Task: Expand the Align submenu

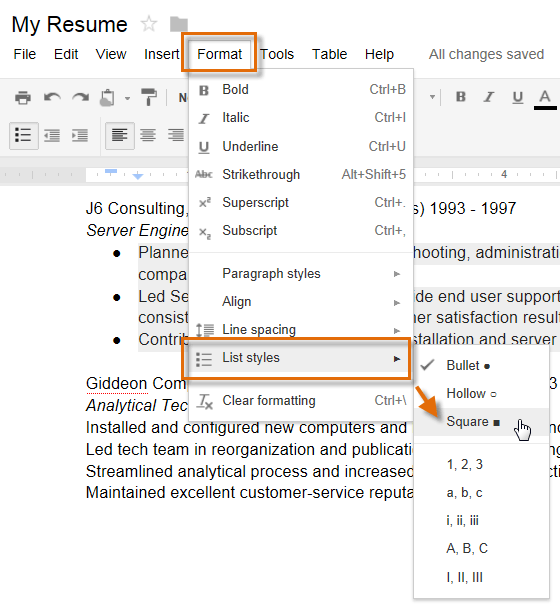Action: tap(301, 302)
